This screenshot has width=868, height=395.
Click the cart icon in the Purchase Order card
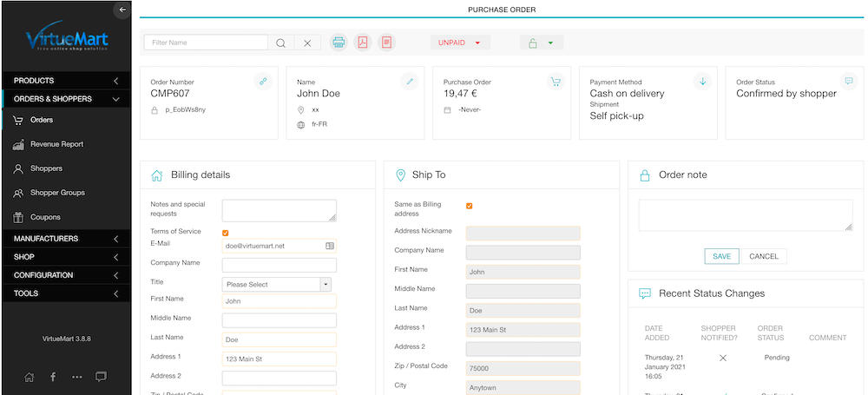coord(556,82)
